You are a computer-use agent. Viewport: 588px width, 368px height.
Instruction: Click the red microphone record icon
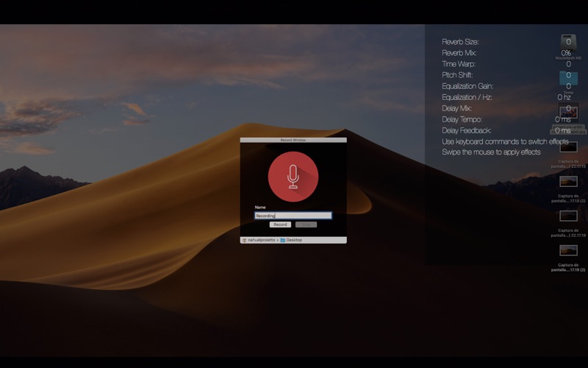[293, 177]
